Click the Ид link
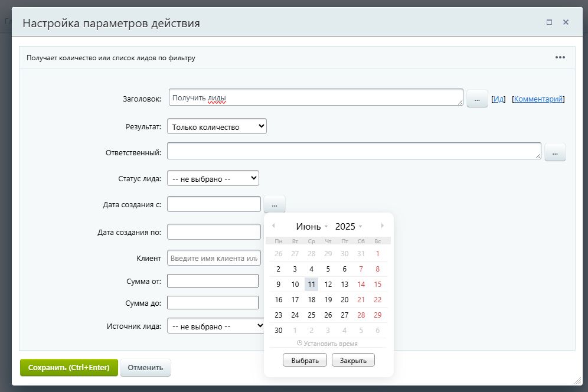 click(x=498, y=99)
